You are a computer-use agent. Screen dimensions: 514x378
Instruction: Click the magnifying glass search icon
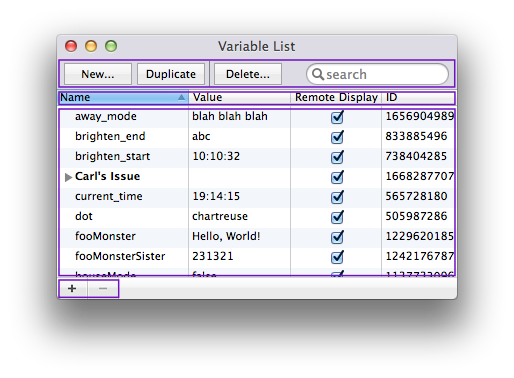(318, 74)
